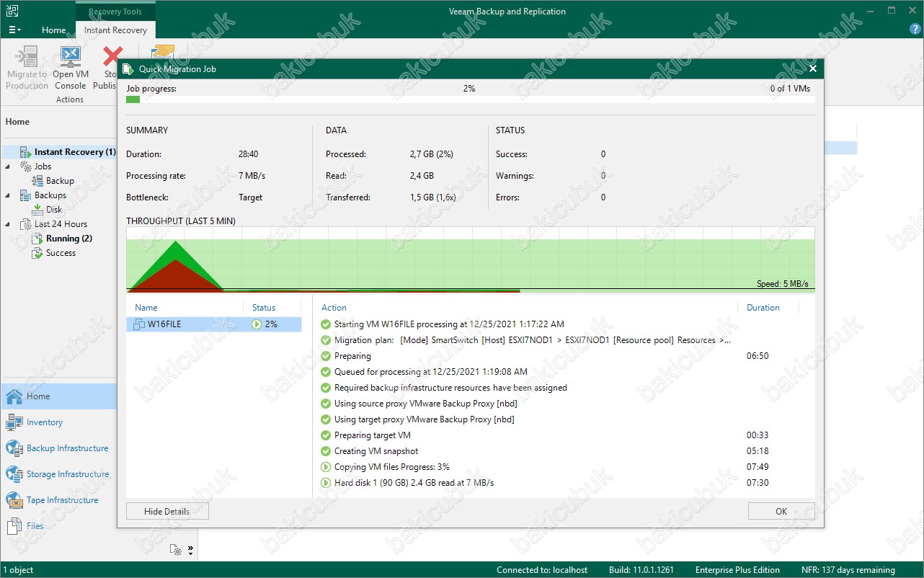Expand navigation pane overflow chevron
924x578 pixels.
click(190, 550)
